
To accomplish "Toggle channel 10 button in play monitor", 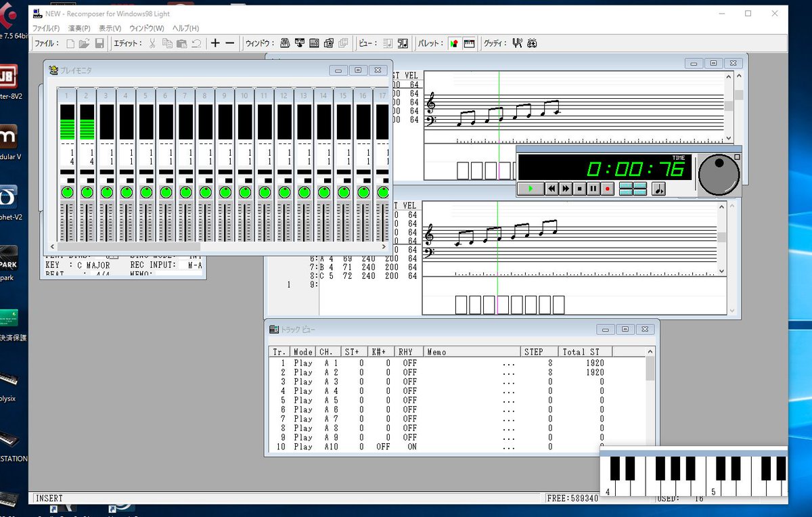I will (x=244, y=96).
